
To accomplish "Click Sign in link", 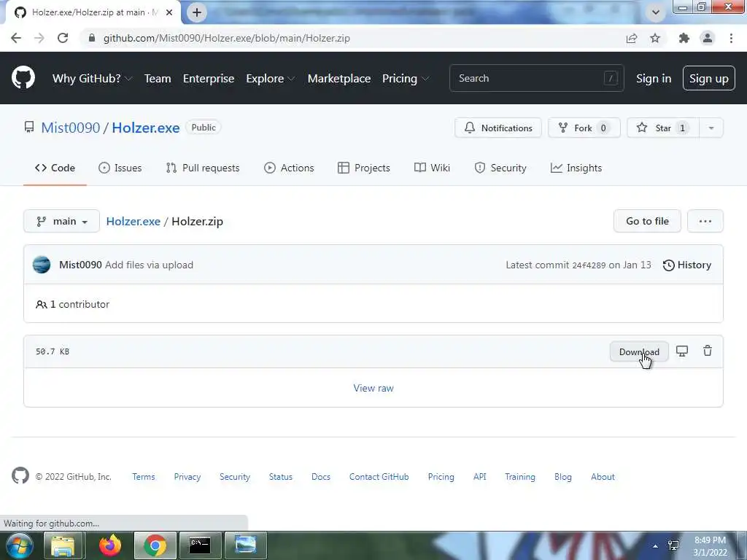I will click(x=653, y=78).
